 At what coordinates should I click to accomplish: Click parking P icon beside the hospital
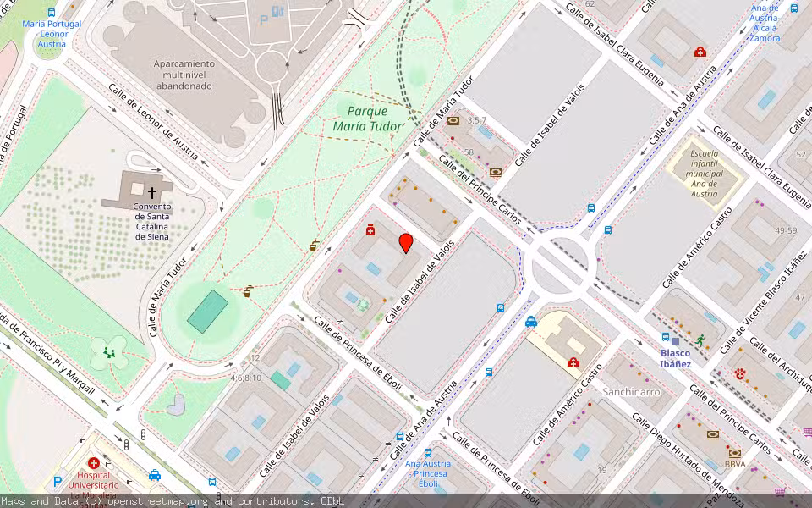point(58,483)
